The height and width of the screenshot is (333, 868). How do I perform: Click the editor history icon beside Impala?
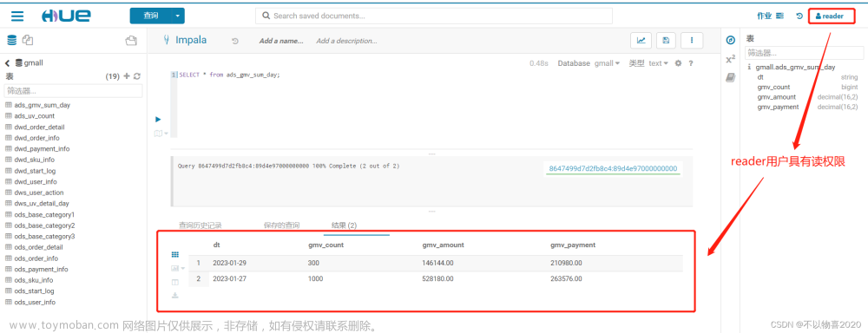234,41
